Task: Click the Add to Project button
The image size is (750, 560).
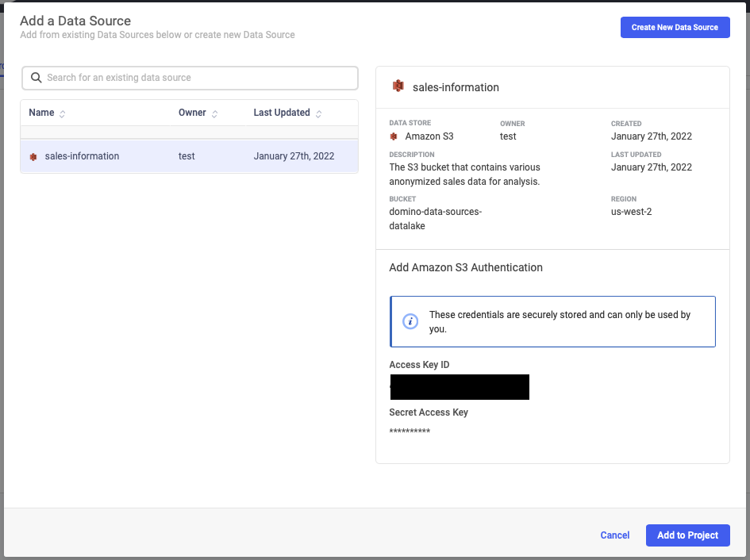Action: point(687,535)
